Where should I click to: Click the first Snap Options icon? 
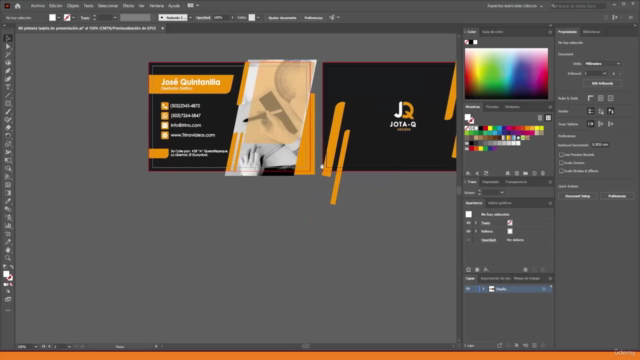pyautogui.click(x=591, y=124)
